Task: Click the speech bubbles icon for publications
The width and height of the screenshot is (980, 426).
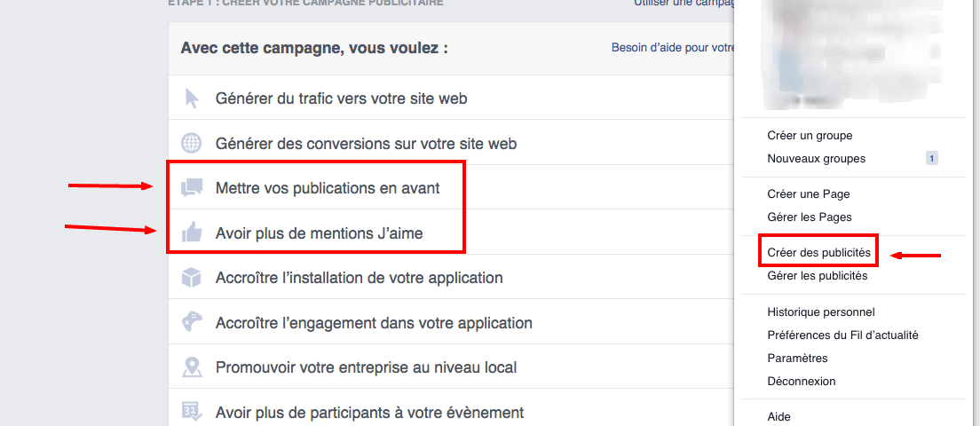Action: [192, 188]
